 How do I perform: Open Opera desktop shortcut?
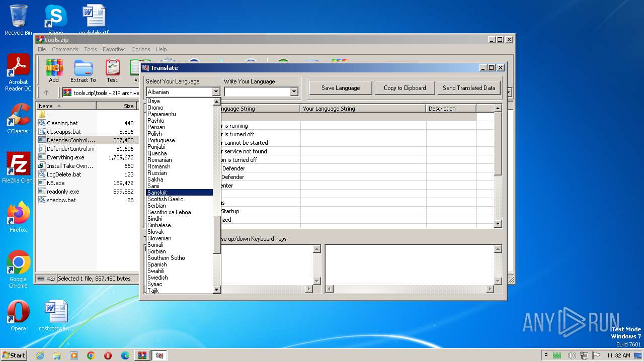pyautogui.click(x=18, y=315)
